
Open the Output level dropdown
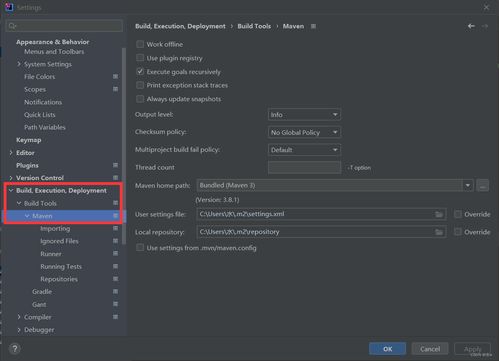click(304, 115)
